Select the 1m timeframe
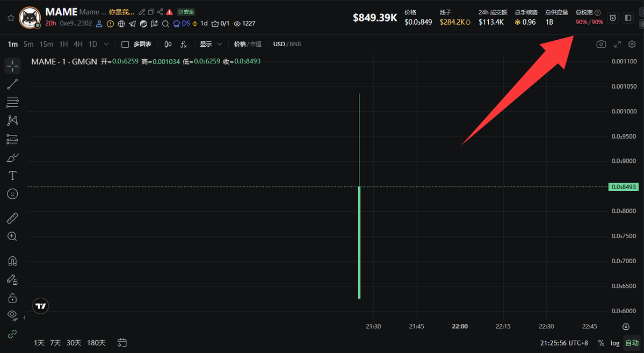 click(x=13, y=44)
